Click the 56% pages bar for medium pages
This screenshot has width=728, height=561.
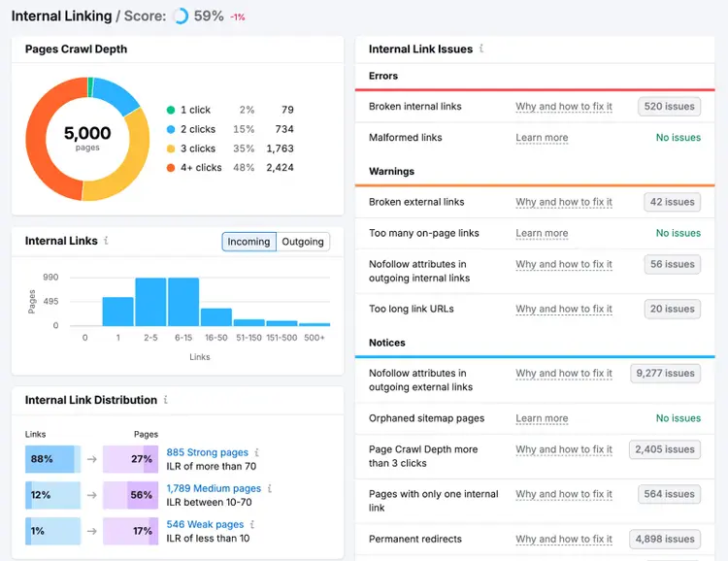pos(130,495)
